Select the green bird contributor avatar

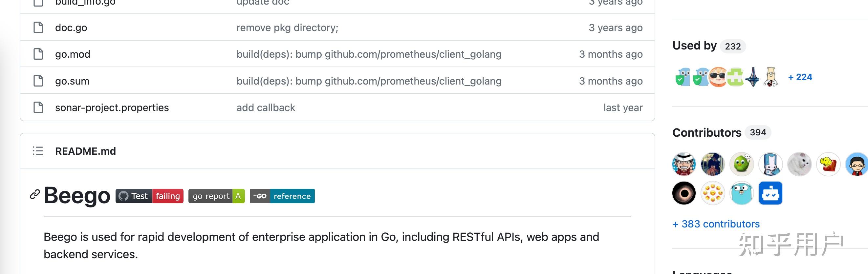(x=741, y=164)
